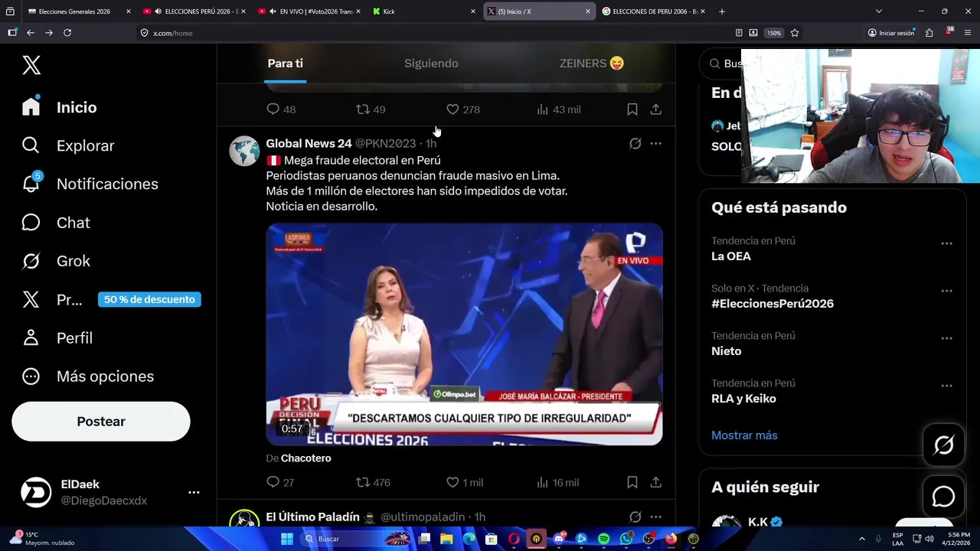The image size is (980, 551).
Task: Open the Perfil person icon
Action: click(31, 337)
